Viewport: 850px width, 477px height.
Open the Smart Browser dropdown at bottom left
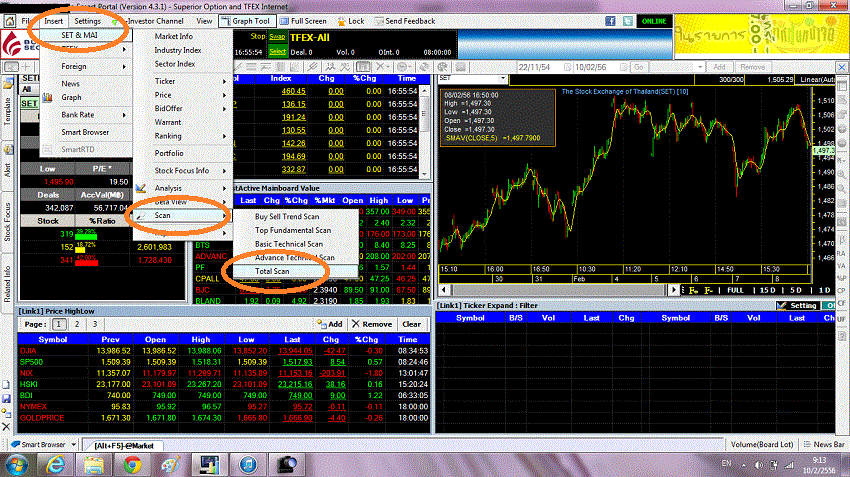click(73, 444)
